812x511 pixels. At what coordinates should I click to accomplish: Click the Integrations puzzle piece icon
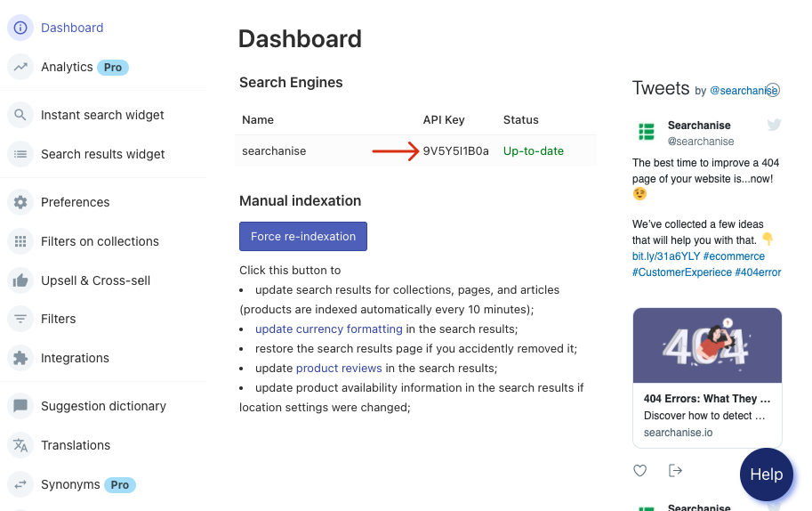[20, 358]
